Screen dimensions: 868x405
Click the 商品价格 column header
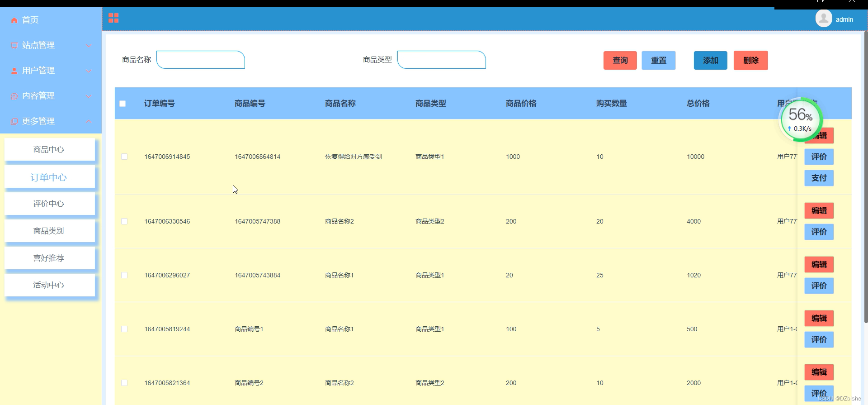pos(521,104)
